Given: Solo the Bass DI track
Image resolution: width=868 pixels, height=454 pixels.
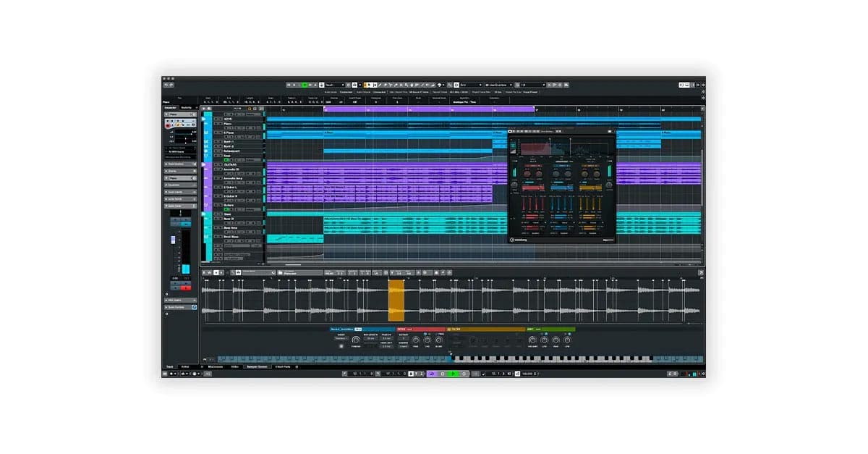Looking at the screenshot, I should [221, 219].
